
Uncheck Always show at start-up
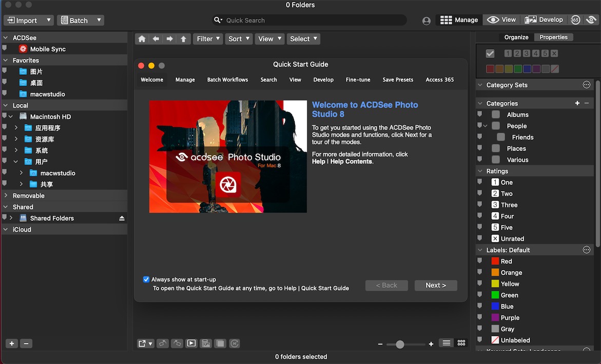coord(146,279)
